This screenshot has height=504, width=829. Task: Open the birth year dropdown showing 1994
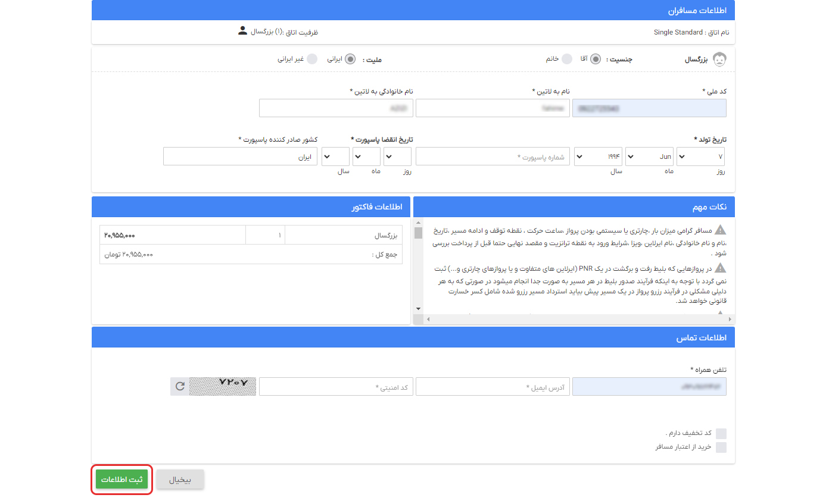598,156
